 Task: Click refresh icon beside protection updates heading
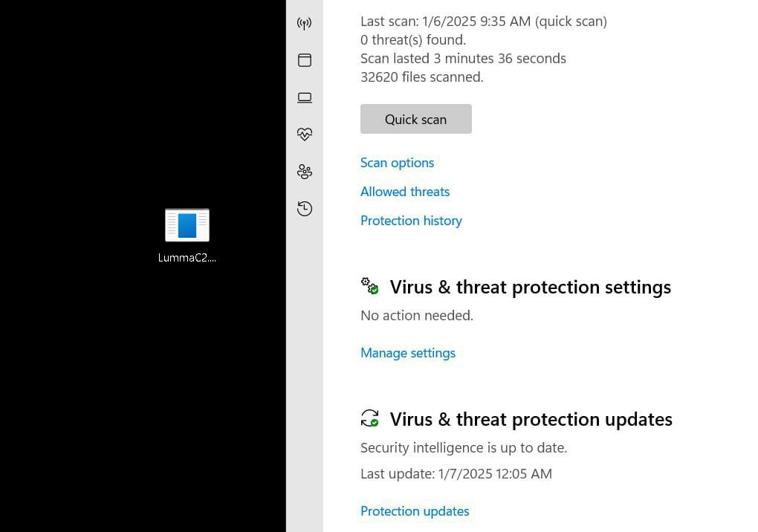(369, 418)
